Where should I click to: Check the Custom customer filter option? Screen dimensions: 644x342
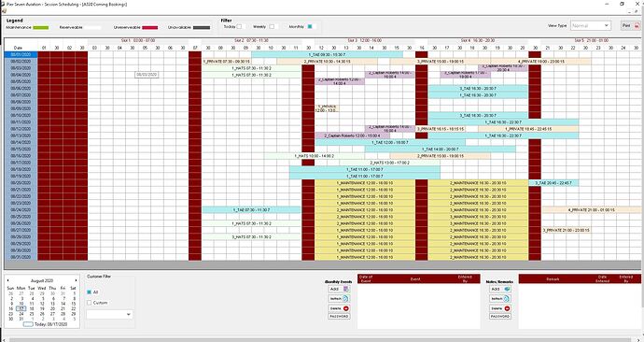tap(89, 303)
